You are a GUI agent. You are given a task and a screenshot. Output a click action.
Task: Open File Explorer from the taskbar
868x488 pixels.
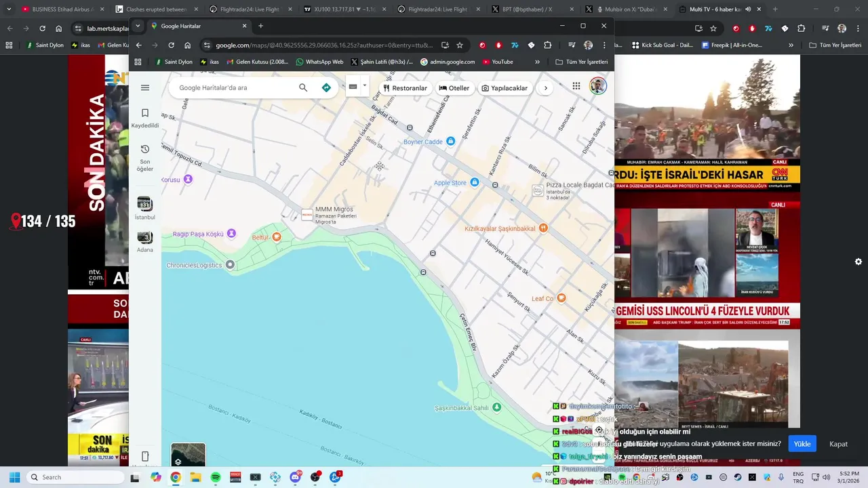[x=195, y=477]
